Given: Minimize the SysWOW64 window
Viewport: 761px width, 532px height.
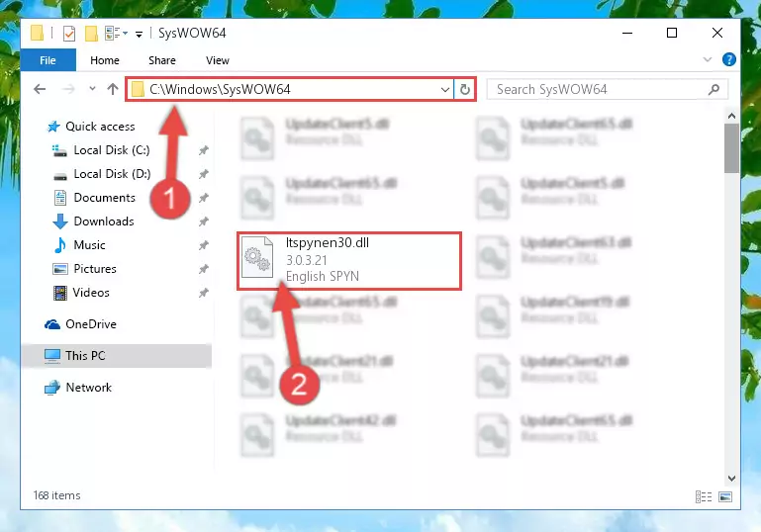Looking at the screenshot, I should point(627,33).
